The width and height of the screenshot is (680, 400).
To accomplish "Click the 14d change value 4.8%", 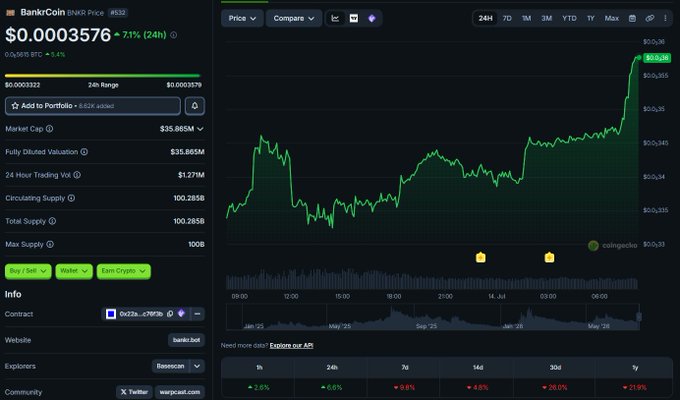I will click(477, 387).
